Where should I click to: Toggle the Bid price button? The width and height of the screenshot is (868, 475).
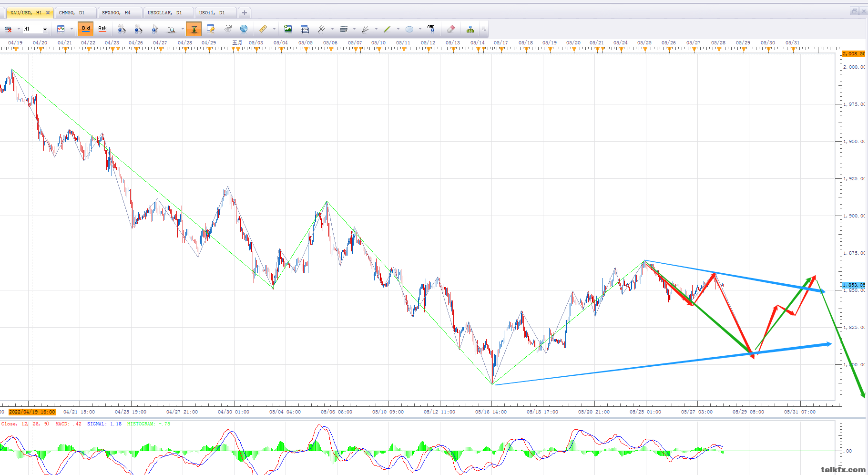[x=86, y=29]
